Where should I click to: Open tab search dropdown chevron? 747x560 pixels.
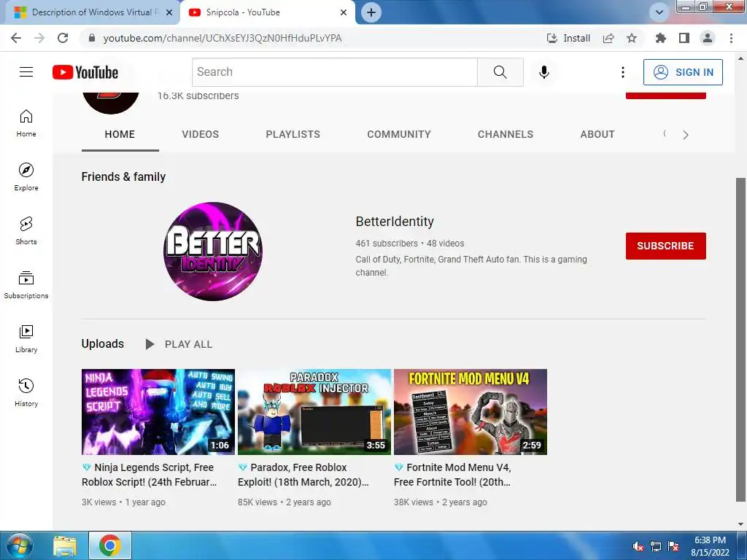(659, 12)
